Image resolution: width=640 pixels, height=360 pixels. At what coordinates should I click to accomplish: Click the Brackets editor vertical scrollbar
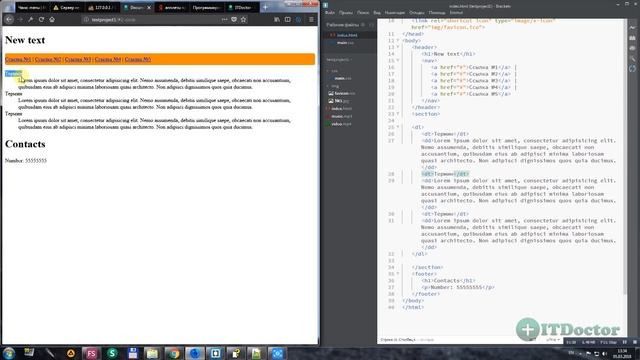click(625, 157)
